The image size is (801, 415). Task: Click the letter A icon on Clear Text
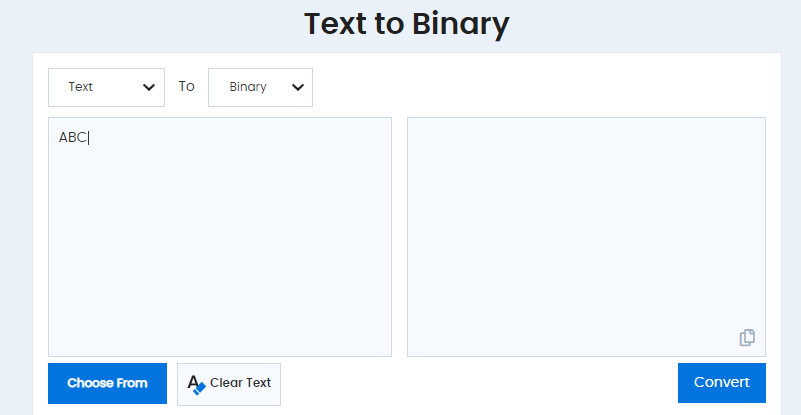[193, 382]
